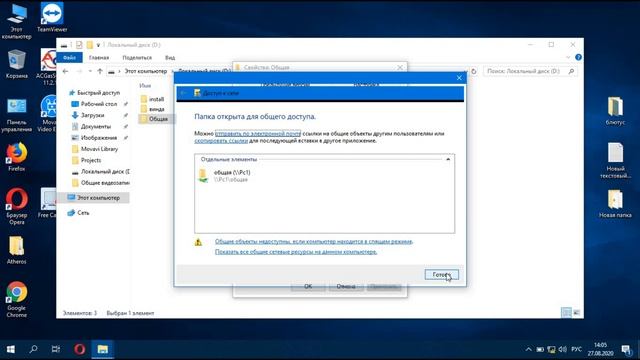Screen dimensions: 640x360
Task: Click the back arrow in sharing wizard
Action: [x=183, y=93]
